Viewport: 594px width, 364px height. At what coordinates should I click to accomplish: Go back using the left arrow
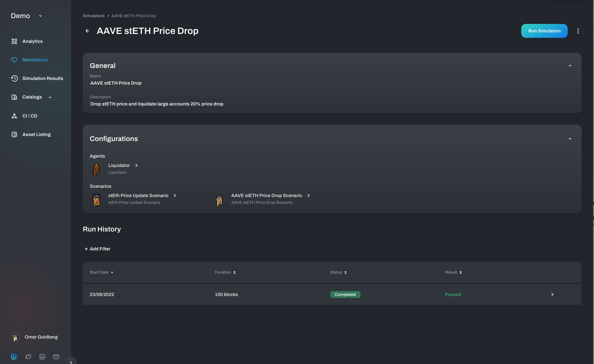(87, 31)
